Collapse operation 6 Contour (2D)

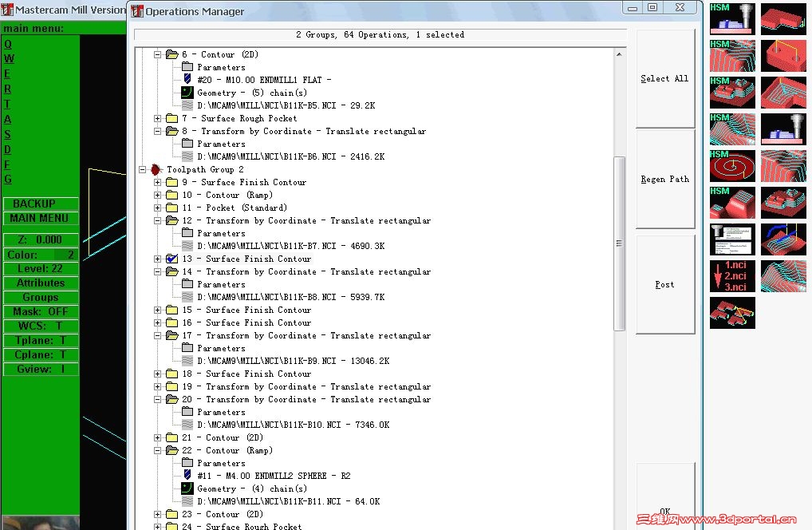click(157, 54)
